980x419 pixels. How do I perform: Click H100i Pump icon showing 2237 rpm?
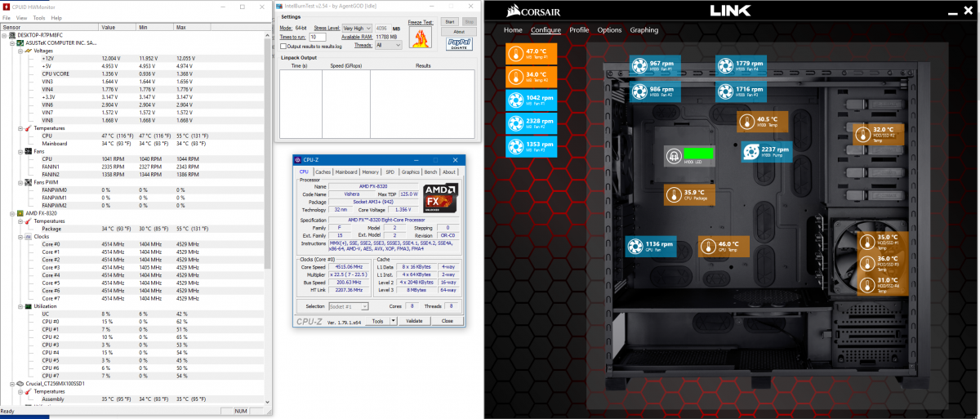click(x=751, y=153)
